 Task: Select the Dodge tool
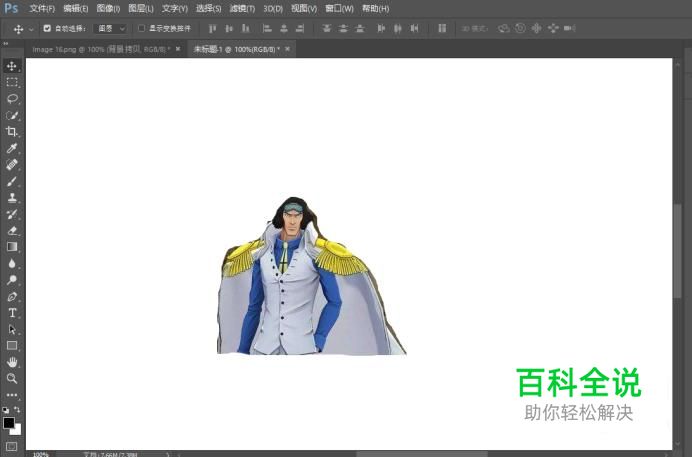point(11,280)
